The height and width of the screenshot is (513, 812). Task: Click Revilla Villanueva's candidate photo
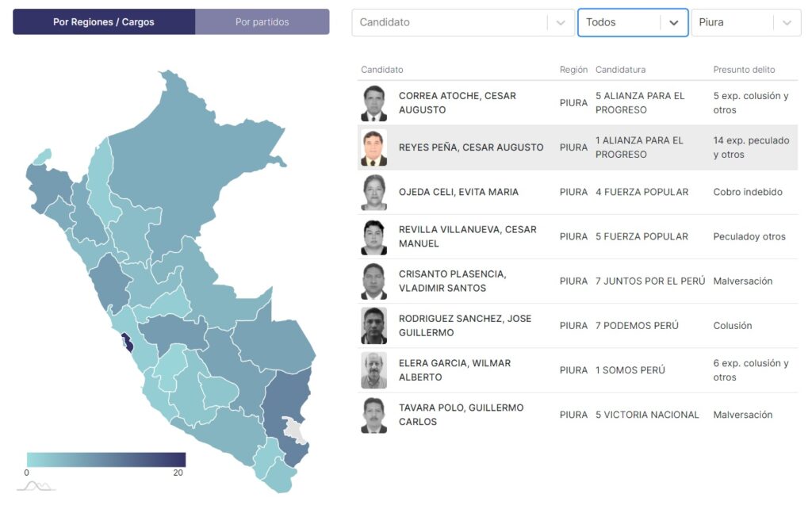click(x=373, y=236)
